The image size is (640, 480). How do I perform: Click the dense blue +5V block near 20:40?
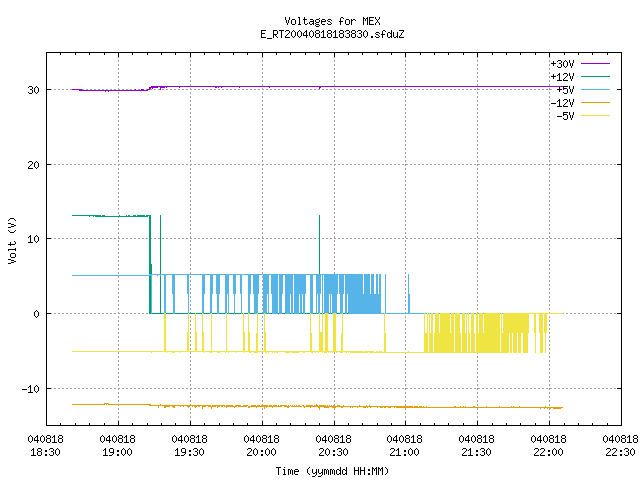[363, 294]
